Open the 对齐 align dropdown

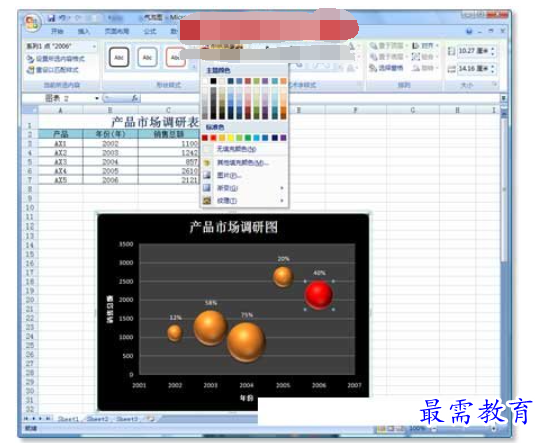(x=425, y=46)
